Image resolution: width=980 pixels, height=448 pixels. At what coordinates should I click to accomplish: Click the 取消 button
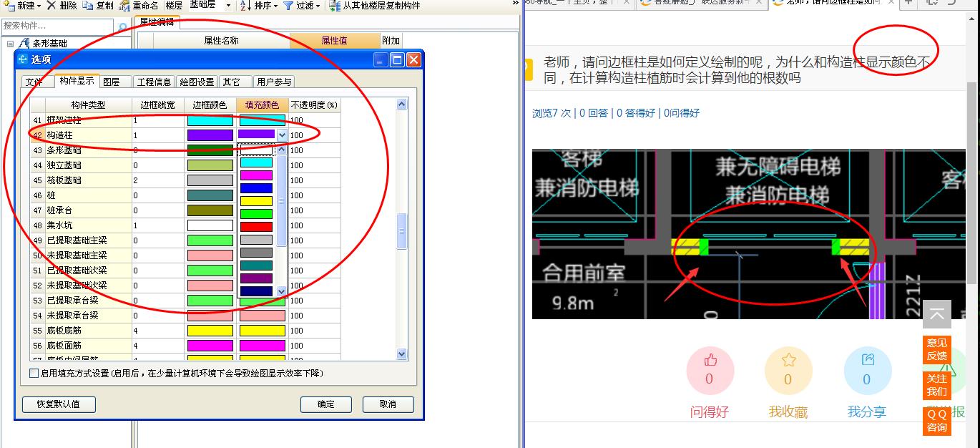coord(388,404)
